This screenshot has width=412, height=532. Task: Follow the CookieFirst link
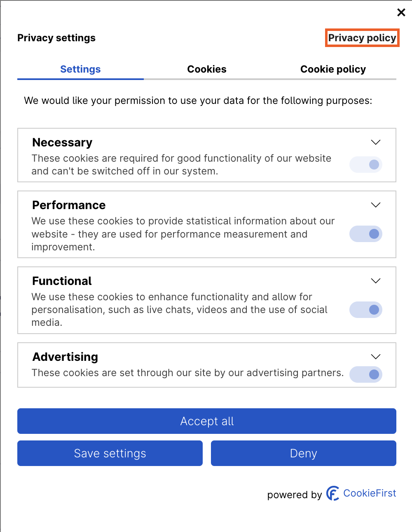click(x=370, y=493)
